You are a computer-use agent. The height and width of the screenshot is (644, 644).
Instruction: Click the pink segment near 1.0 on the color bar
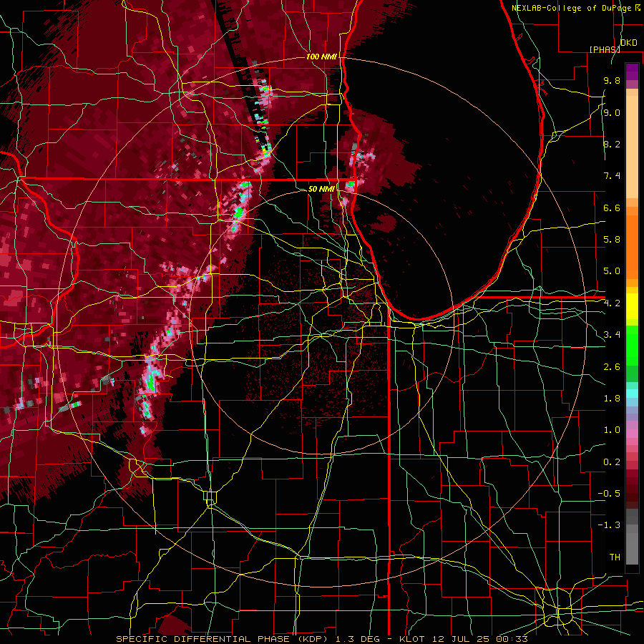click(x=632, y=434)
